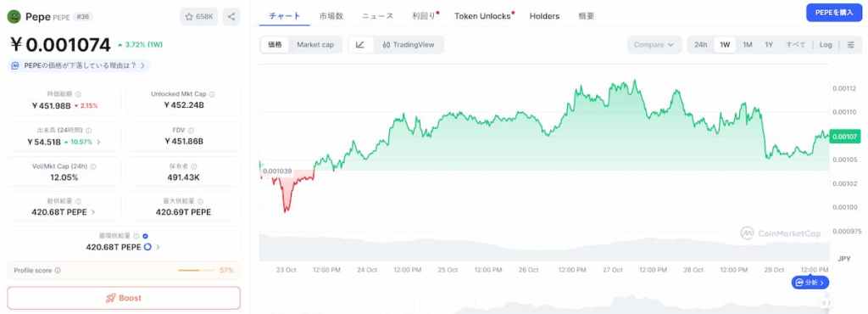Click the Pepe frog coin logo
This screenshot has width=868, height=314.
tap(14, 17)
